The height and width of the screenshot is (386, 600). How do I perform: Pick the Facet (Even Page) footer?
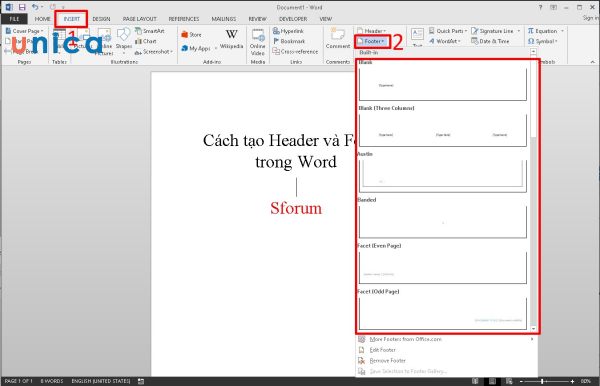coord(442,268)
